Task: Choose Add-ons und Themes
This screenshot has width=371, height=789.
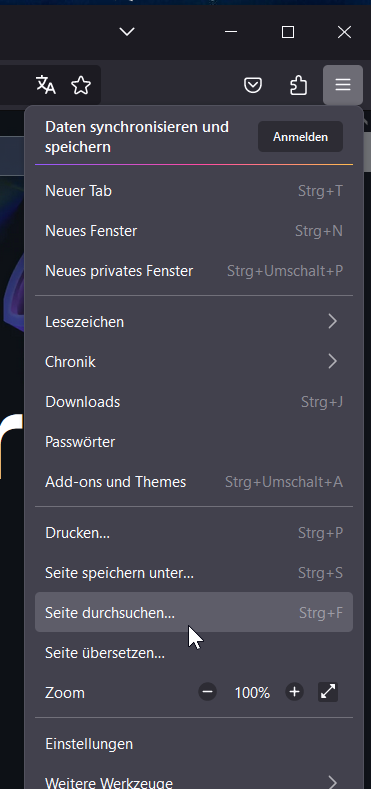Action: coord(194,482)
